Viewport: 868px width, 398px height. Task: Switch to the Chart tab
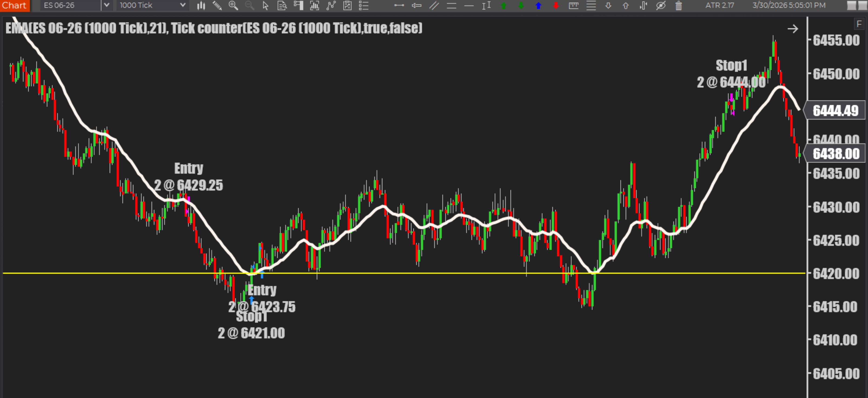[14, 5]
